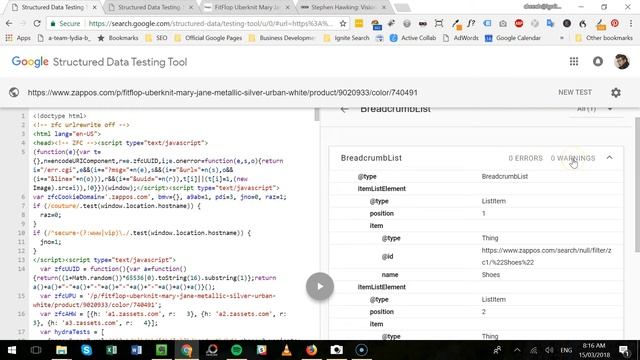Open Skype from the taskbar
This screenshot has height=360, width=640.
tap(86, 350)
